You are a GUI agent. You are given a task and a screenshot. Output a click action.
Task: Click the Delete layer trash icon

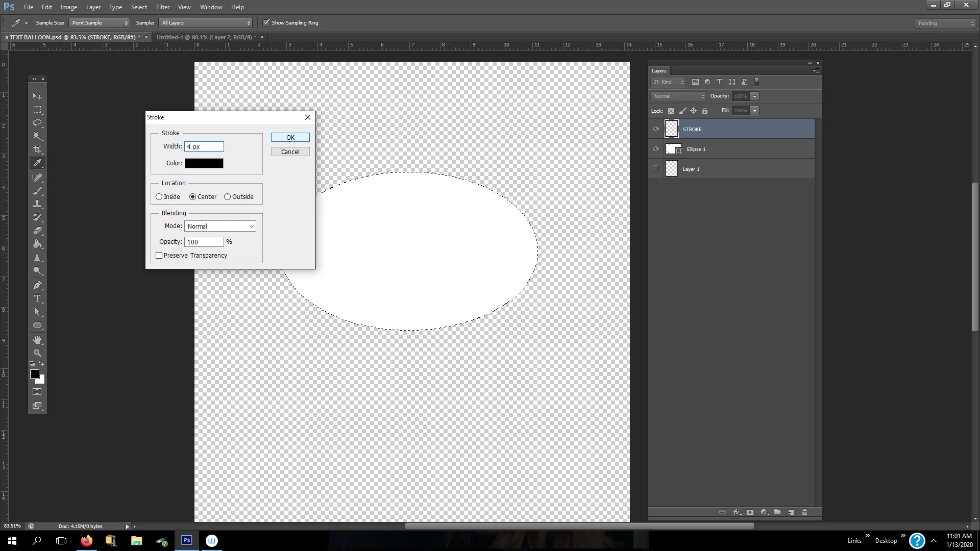804,512
